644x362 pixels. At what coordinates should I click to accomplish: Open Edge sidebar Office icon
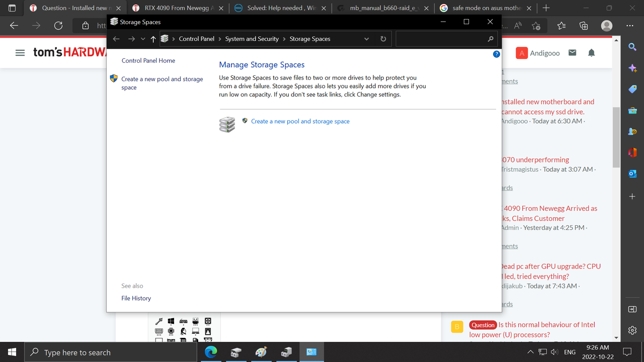coord(632,152)
